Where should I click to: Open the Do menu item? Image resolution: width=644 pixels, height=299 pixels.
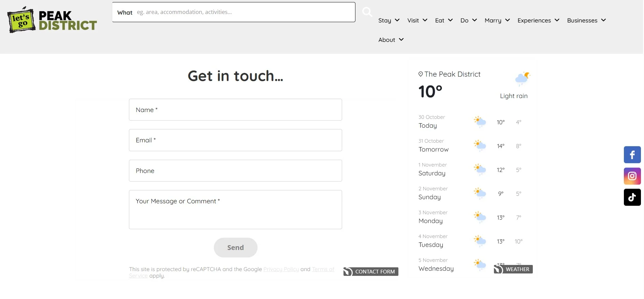pos(464,20)
